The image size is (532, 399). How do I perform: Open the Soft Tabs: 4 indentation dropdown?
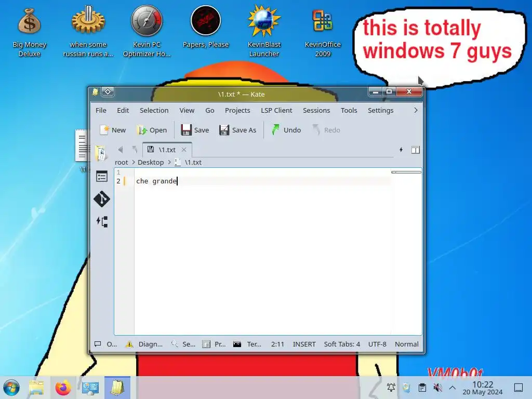pos(342,344)
